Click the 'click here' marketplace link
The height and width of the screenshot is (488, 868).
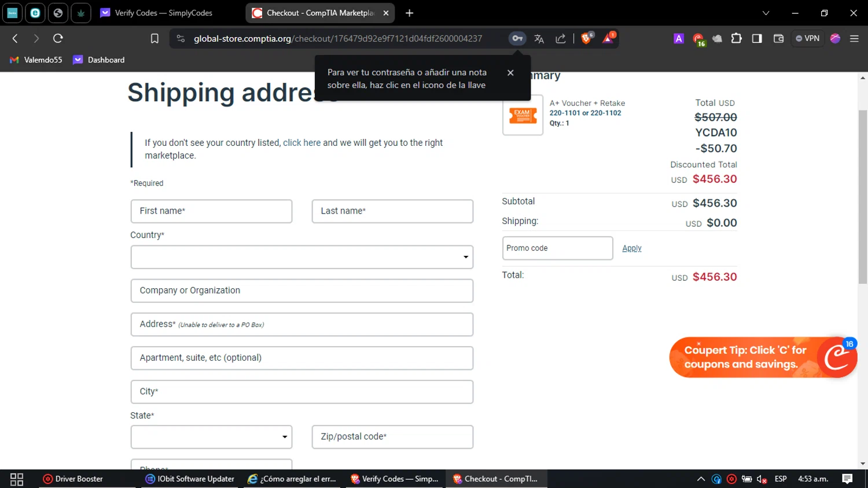coord(301,142)
